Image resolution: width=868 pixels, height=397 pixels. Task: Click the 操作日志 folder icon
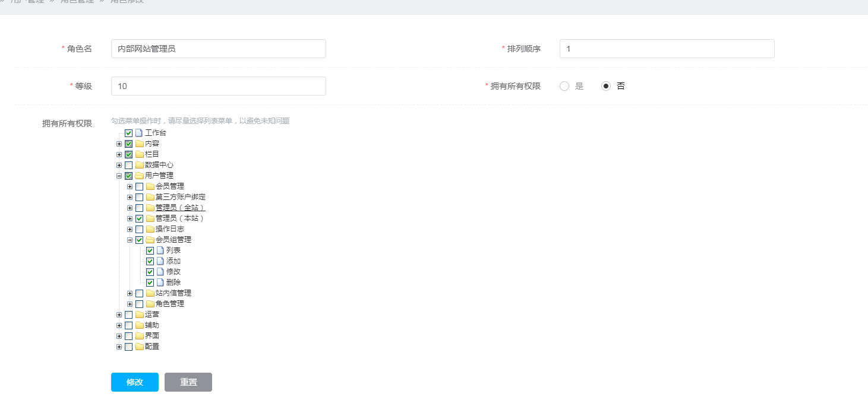click(x=150, y=229)
